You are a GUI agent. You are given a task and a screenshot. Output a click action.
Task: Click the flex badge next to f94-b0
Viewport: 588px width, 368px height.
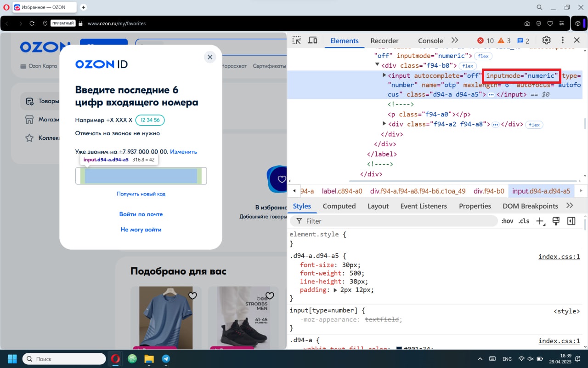tap(467, 66)
